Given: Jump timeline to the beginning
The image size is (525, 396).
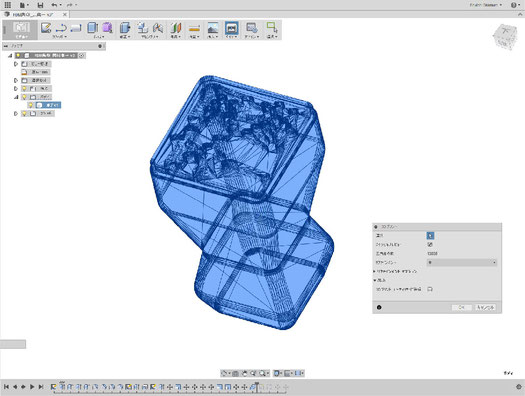Looking at the screenshot, I should tap(6, 387).
